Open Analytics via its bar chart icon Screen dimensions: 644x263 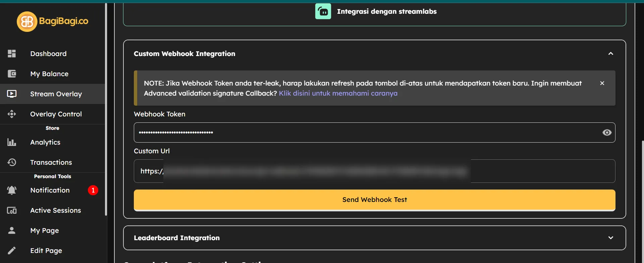[12, 142]
